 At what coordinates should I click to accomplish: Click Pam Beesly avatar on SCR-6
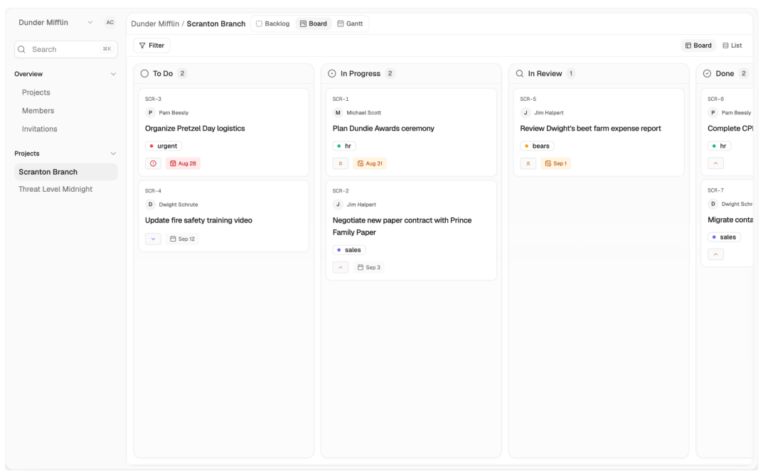click(713, 113)
